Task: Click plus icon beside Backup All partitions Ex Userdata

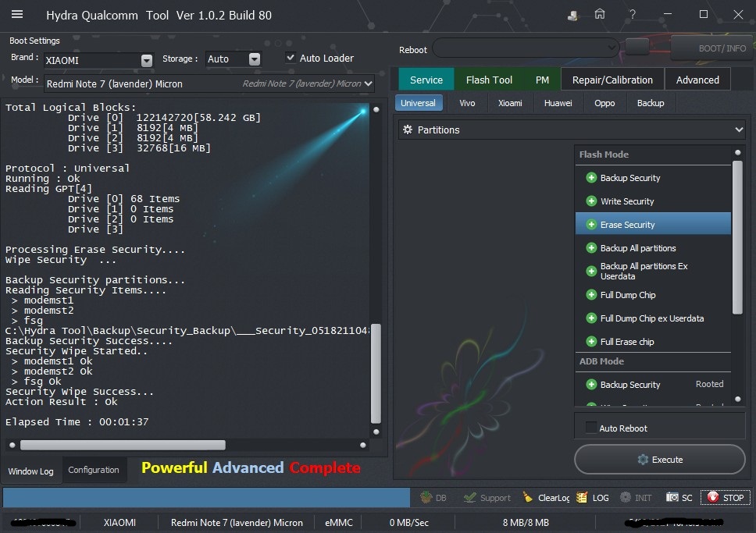Action: tap(591, 272)
